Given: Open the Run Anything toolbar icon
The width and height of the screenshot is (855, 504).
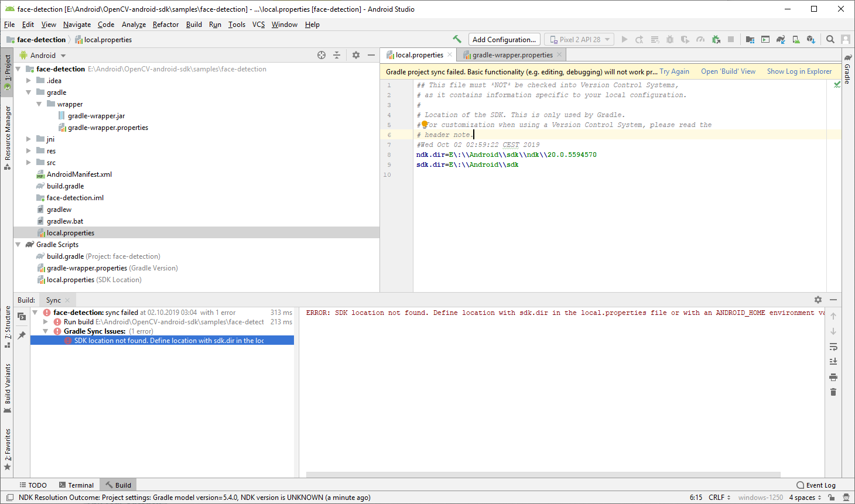Looking at the screenshot, I should (x=765, y=39).
